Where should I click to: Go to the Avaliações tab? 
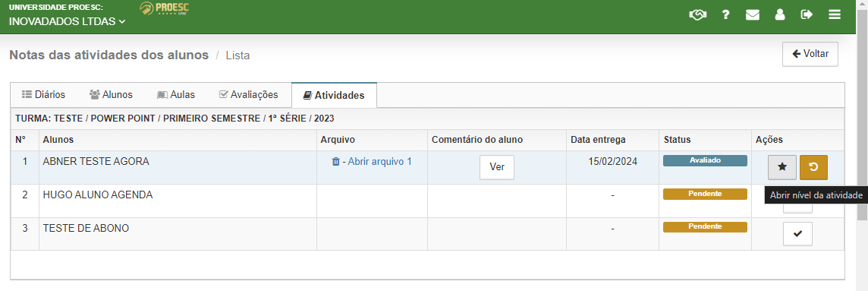(249, 95)
